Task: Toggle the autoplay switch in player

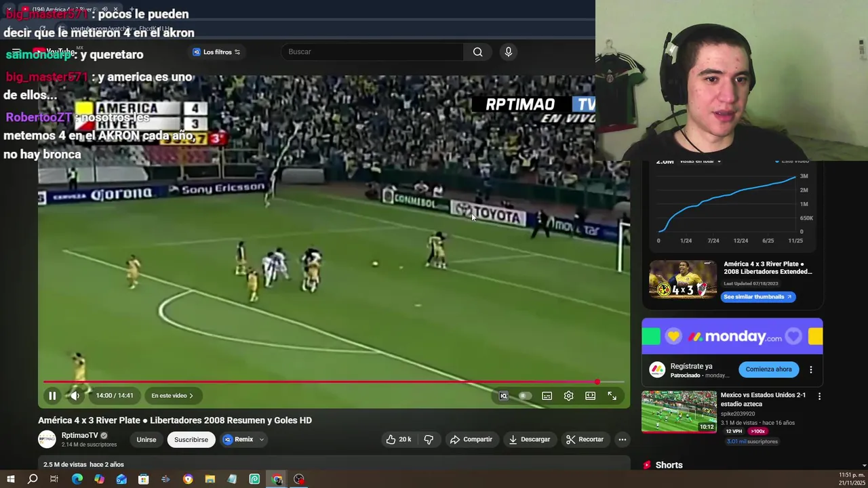Action: [x=524, y=396]
